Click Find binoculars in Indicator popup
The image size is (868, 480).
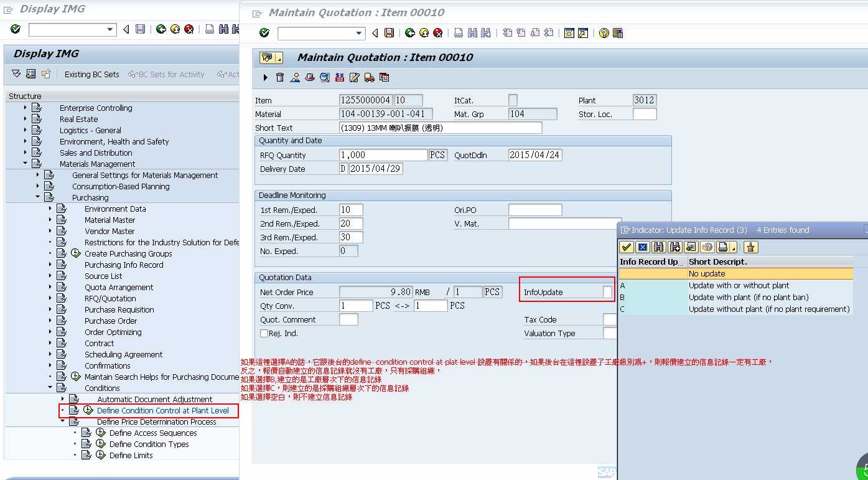pos(659,247)
